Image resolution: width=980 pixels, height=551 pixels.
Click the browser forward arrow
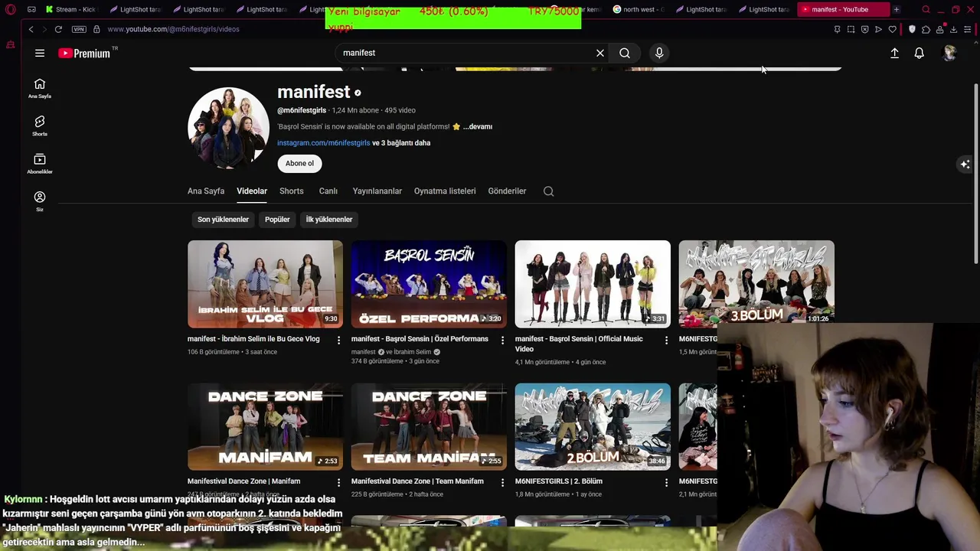tap(44, 29)
